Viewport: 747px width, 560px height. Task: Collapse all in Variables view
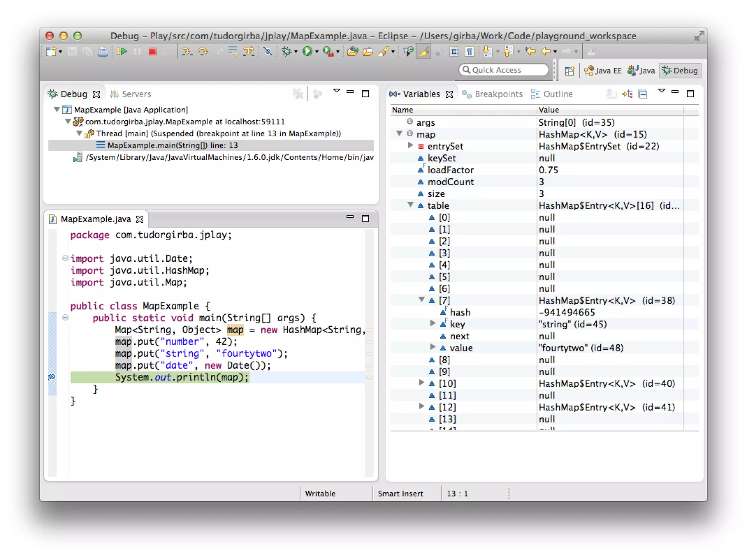[643, 94]
